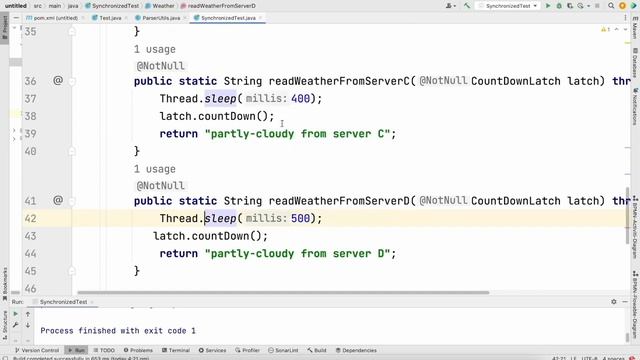640x360 pixels.
Task: Close the SynchronizedTest.java tab
Action: click(x=260, y=18)
